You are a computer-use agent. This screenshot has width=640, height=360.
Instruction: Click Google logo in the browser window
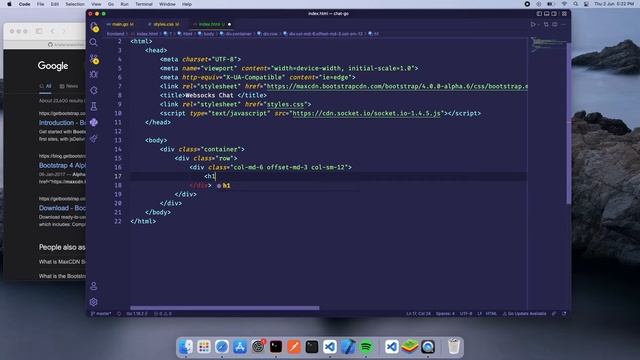[x=53, y=66]
